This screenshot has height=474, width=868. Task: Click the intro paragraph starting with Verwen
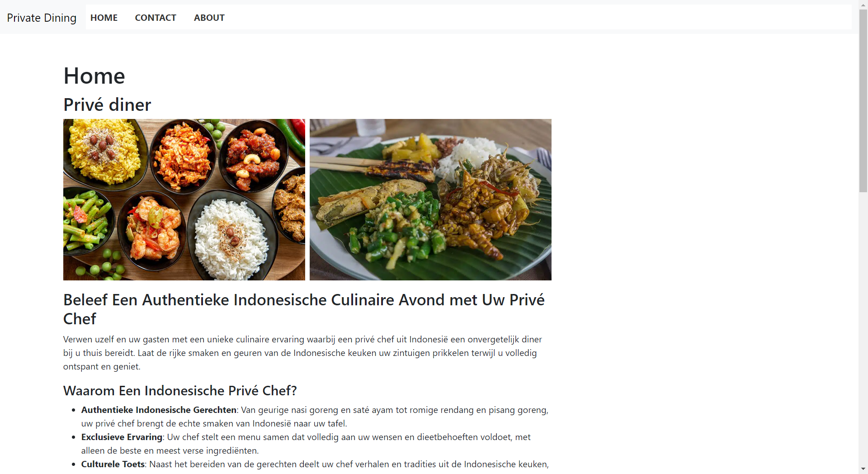point(304,353)
